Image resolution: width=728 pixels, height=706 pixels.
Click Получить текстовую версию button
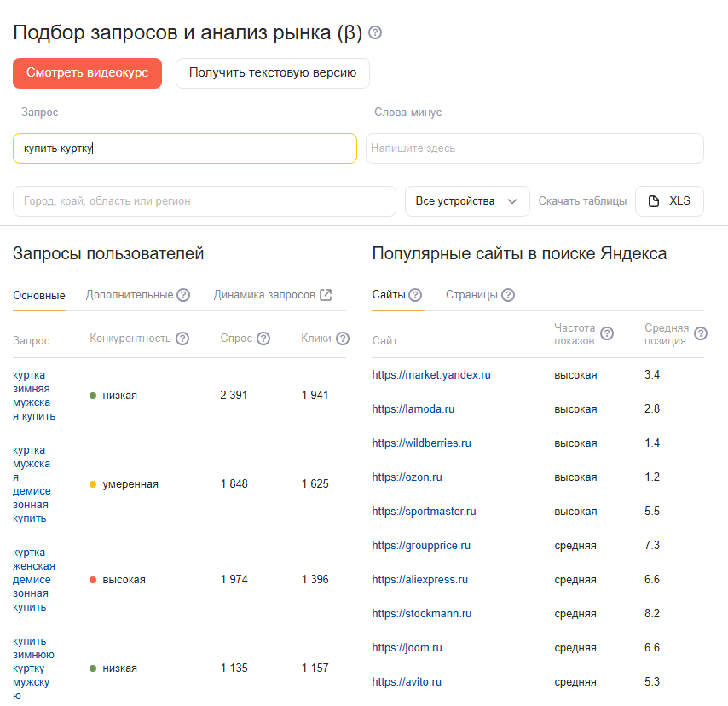click(x=273, y=73)
